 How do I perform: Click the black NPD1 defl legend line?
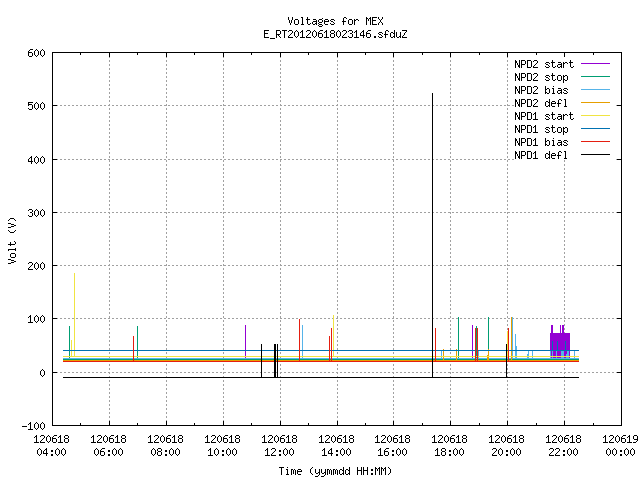tap(595, 155)
